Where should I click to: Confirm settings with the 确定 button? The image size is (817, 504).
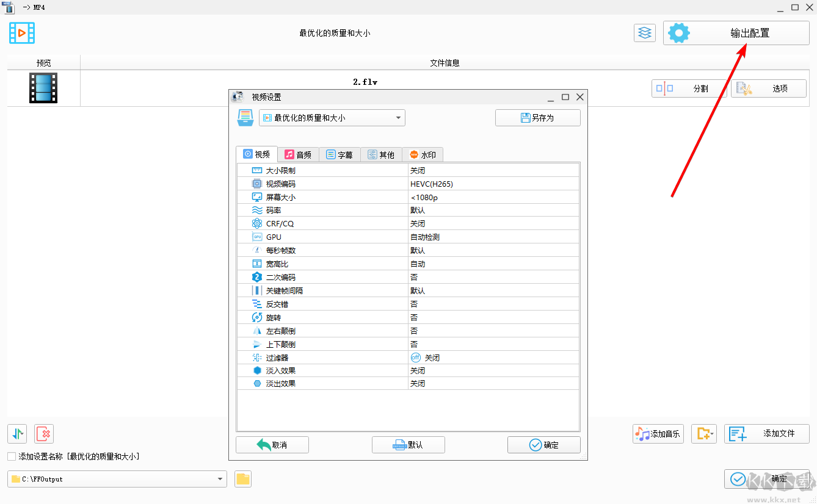[x=543, y=445]
